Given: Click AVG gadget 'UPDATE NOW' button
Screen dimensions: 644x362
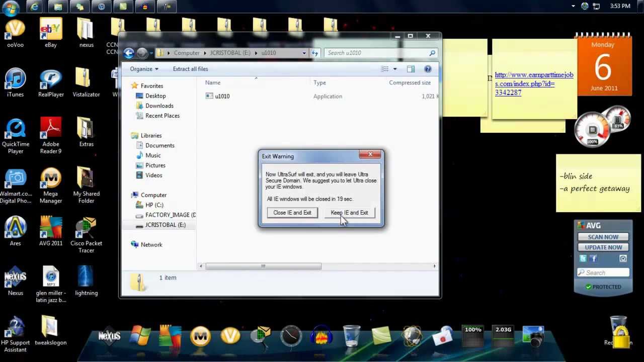Looking at the screenshot, I should point(603,247).
